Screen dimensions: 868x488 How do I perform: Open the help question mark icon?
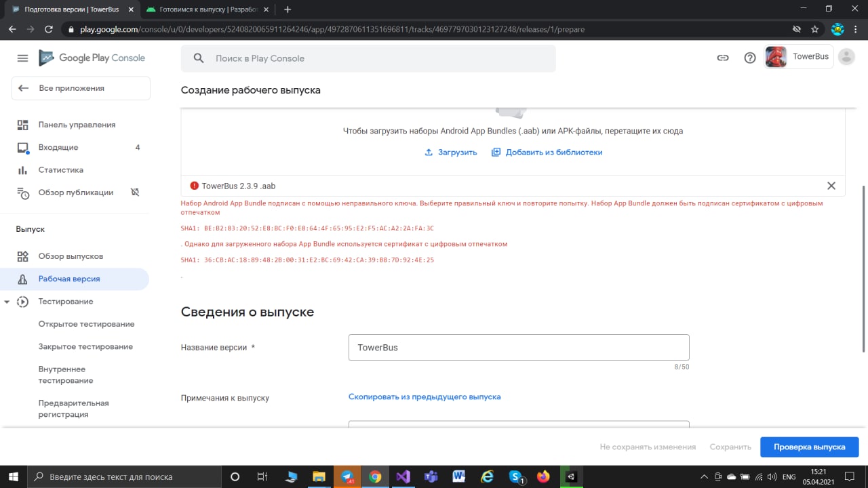point(750,58)
